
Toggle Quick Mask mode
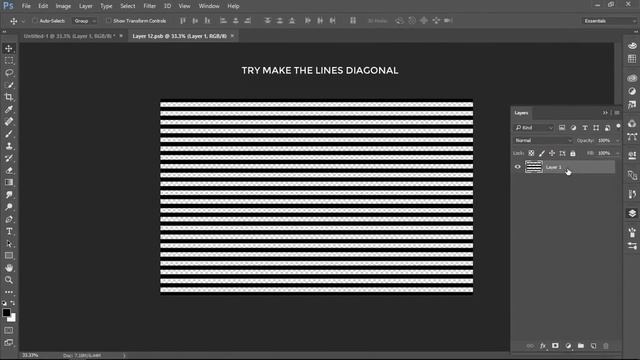point(9,330)
